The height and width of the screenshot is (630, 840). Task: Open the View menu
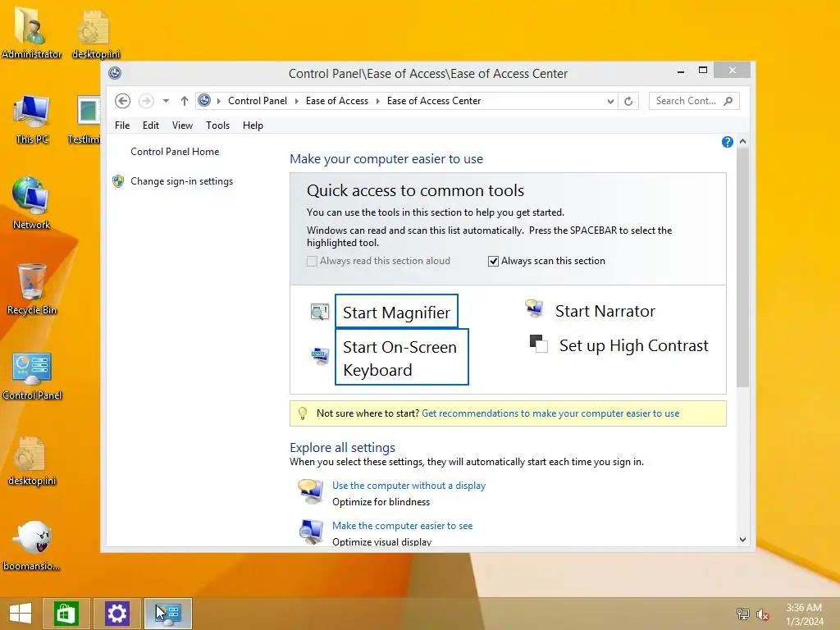coord(182,126)
